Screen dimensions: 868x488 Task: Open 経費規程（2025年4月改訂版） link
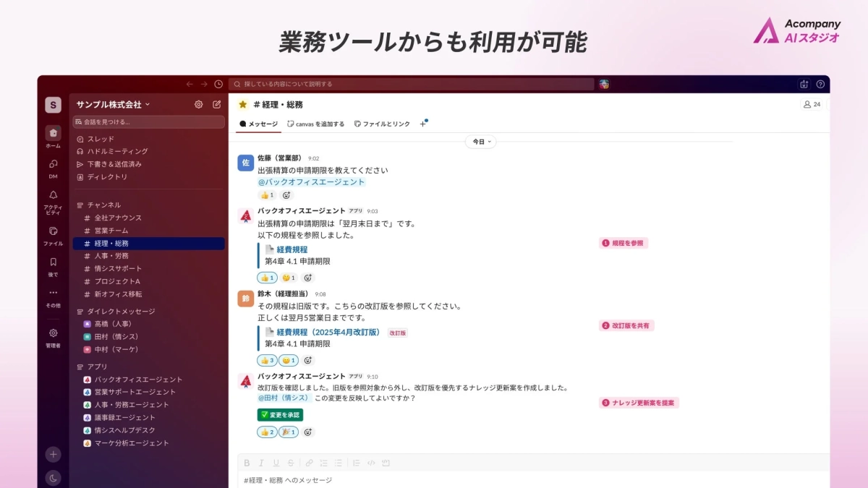[329, 333]
